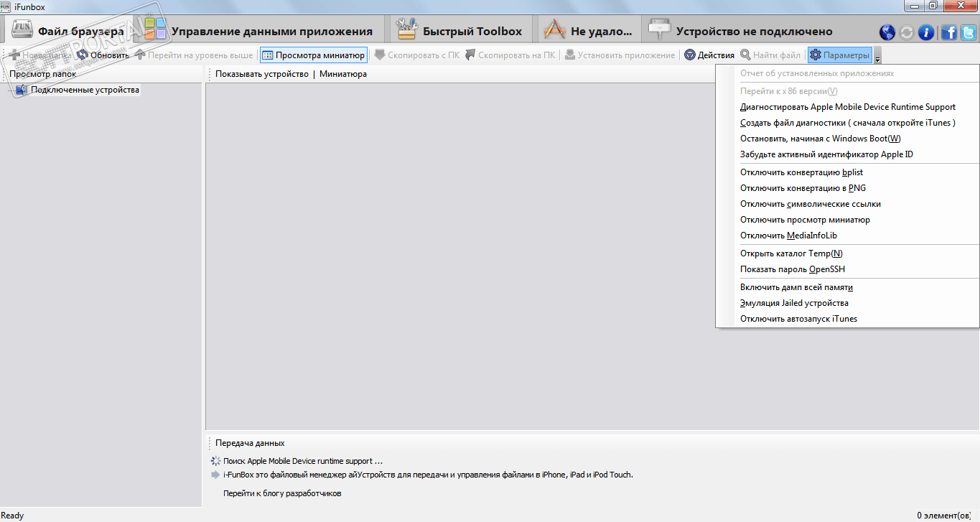Click Новая папка toolbar button
Viewport: 980px width, 522px height.
39,55
